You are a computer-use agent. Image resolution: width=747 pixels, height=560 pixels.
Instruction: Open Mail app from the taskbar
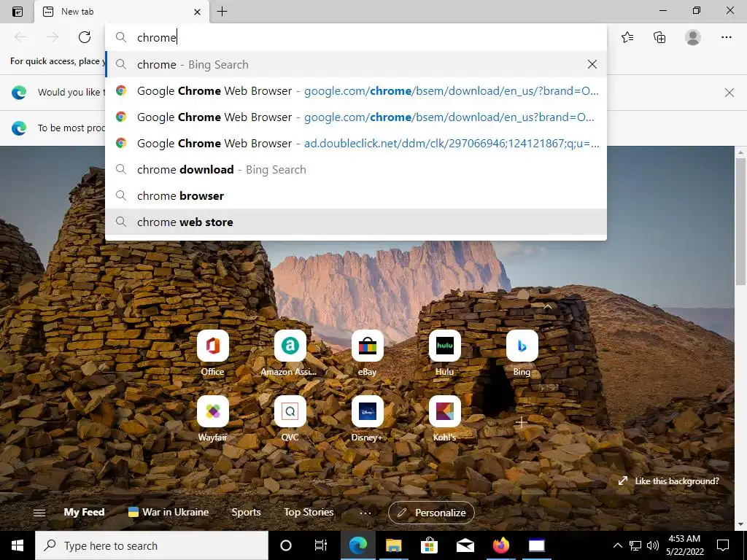tap(465, 545)
